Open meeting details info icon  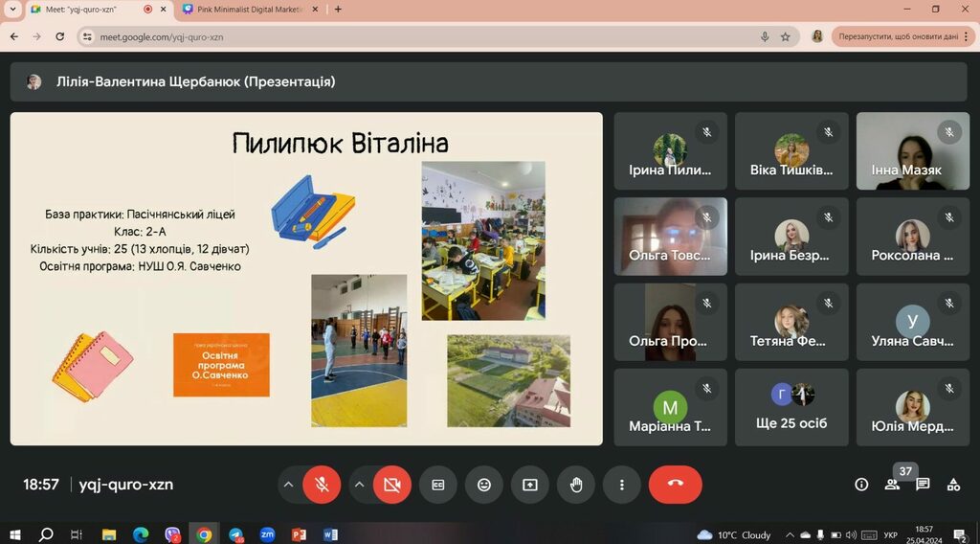[861, 485]
